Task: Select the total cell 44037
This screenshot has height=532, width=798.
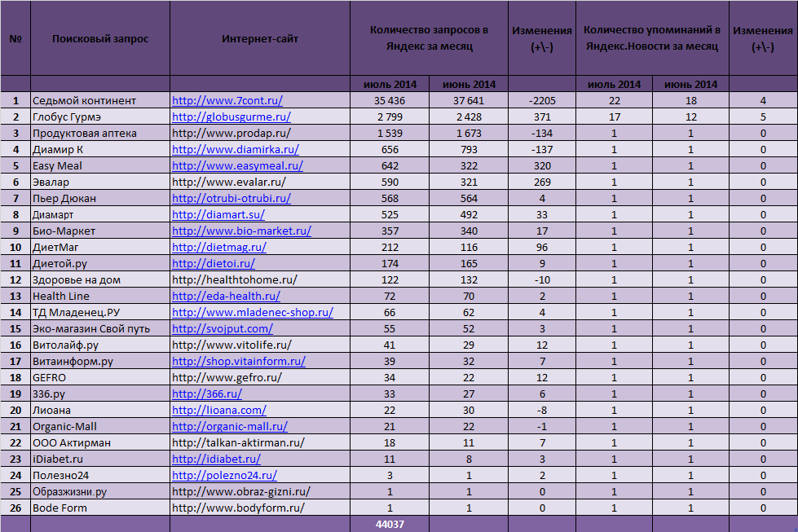Action: click(390, 524)
